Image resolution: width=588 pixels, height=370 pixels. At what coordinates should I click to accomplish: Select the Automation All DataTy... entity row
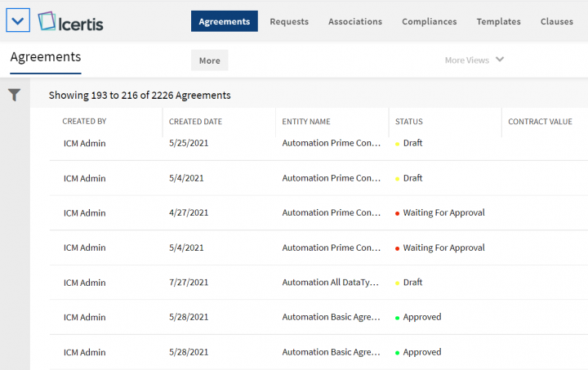[x=331, y=283]
